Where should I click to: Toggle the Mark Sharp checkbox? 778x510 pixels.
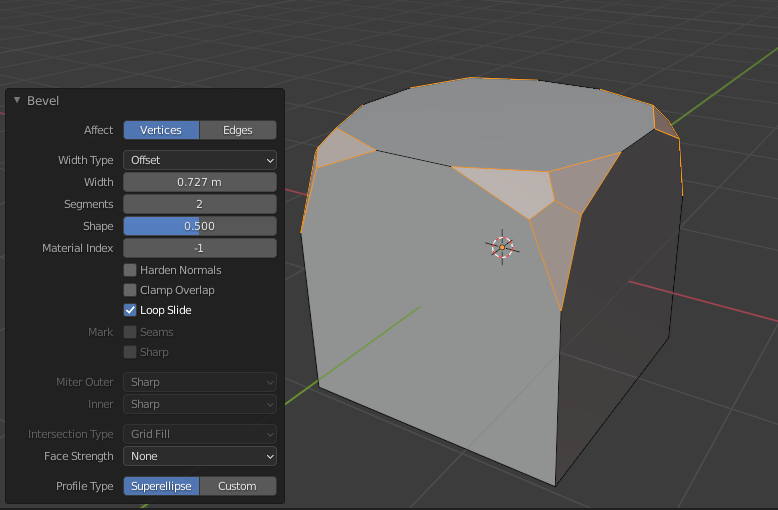point(130,352)
